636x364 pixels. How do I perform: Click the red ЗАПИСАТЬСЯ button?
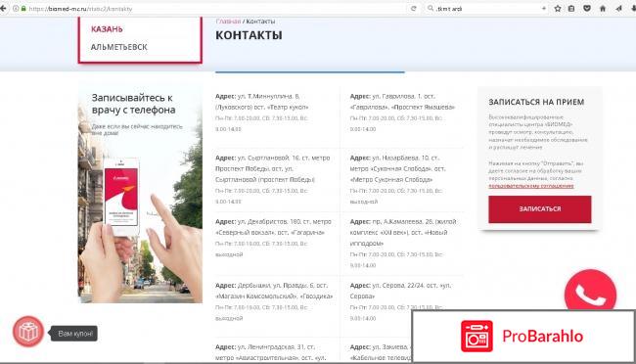(539, 209)
